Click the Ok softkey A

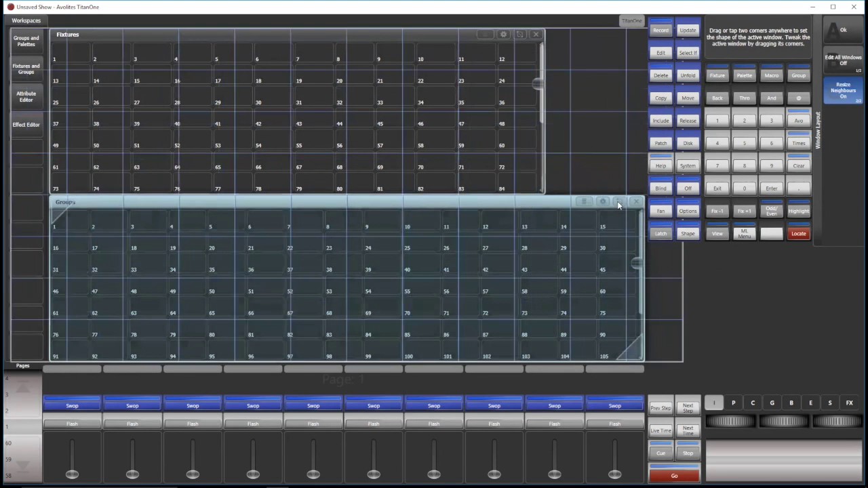pyautogui.click(x=843, y=30)
